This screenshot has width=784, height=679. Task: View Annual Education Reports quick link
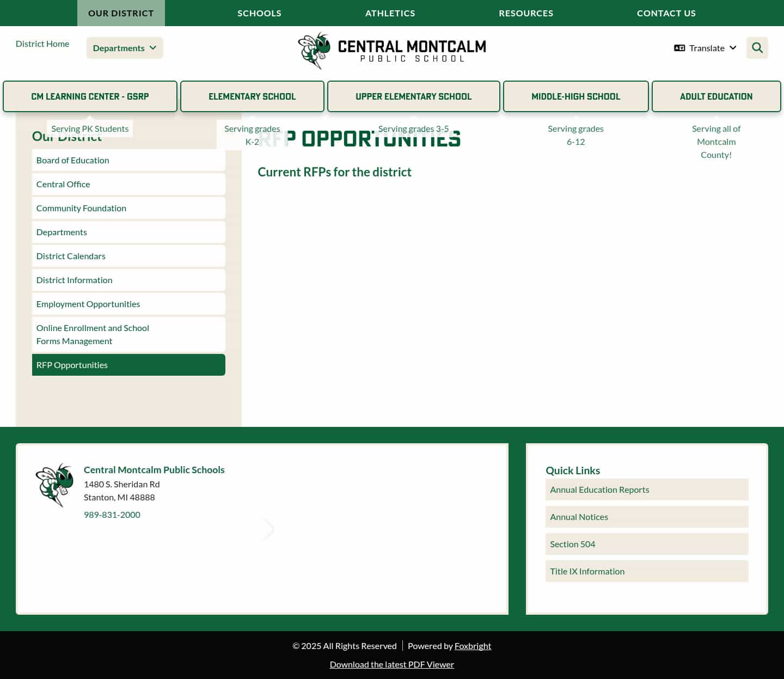599,489
